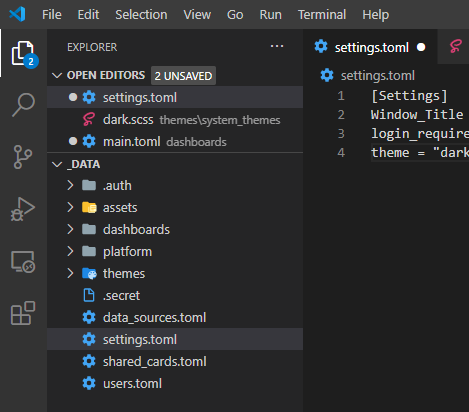This screenshot has width=469, height=412.
Task: Open the Remote Explorer view icon
Action: [x=23, y=262]
